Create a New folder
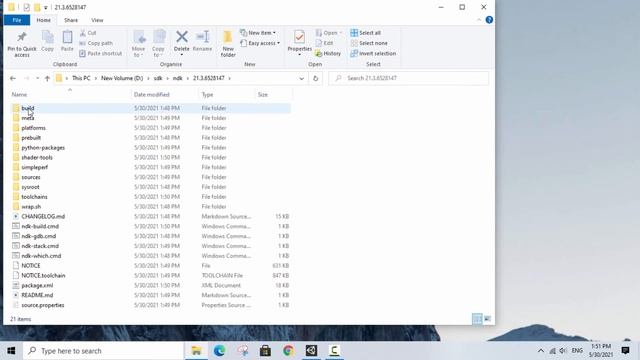The height and width of the screenshot is (360, 640). tap(228, 44)
